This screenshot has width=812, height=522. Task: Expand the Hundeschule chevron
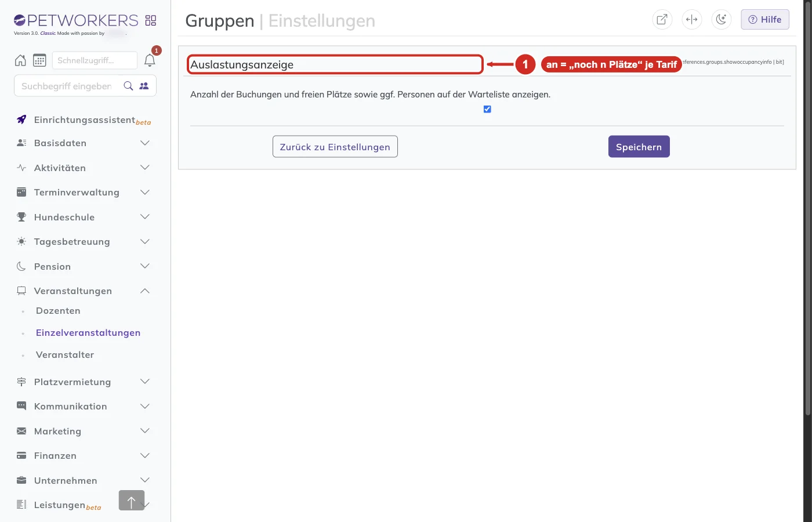click(x=145, y=217)
